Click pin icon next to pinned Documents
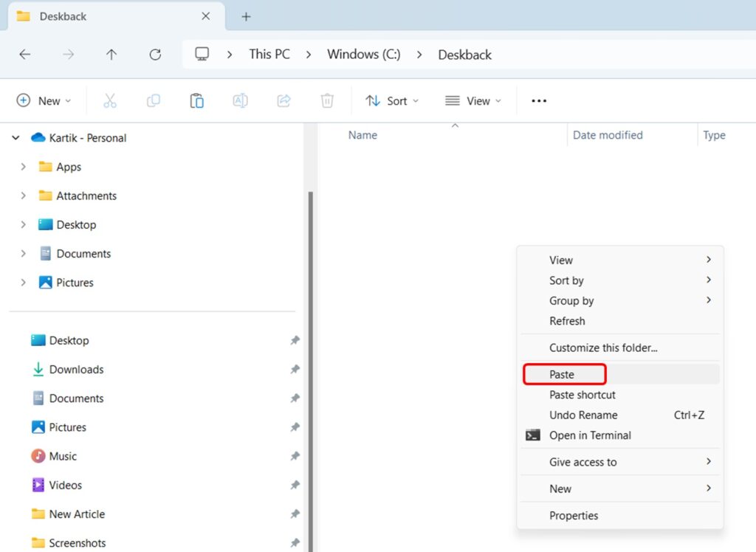 [295, 399]
